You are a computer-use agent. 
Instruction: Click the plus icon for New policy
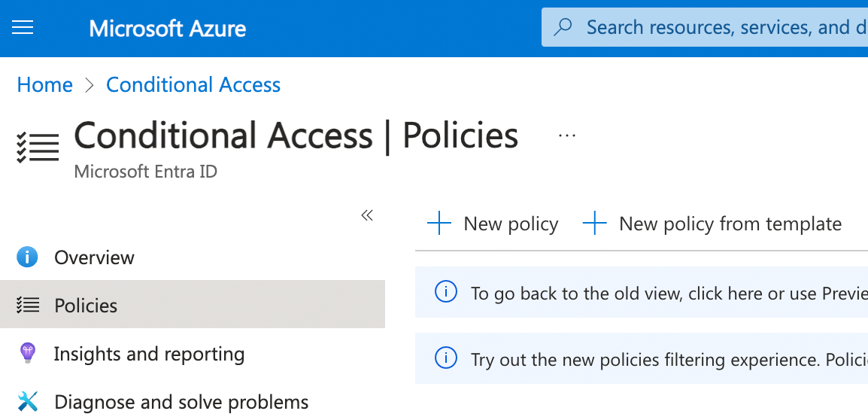439,223
